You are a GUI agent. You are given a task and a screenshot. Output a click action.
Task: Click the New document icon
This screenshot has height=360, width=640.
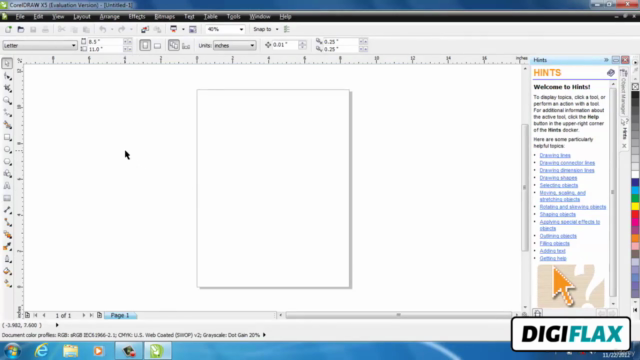pos(8,29)
